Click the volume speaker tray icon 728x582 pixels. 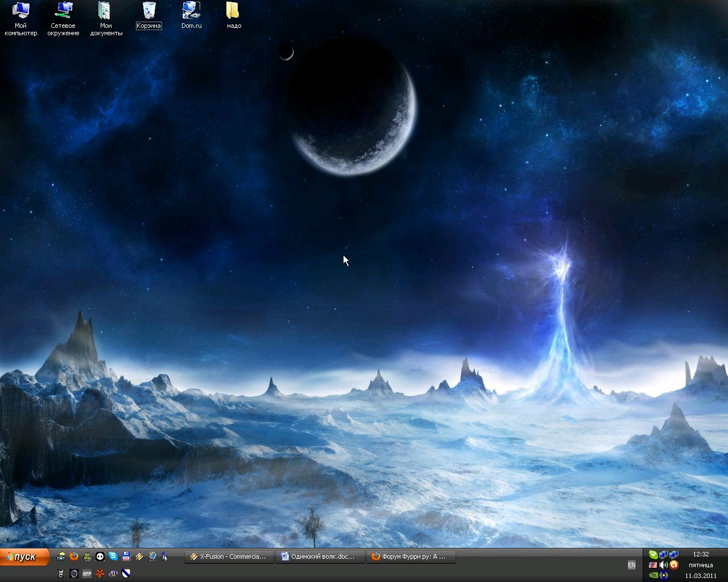663,565
